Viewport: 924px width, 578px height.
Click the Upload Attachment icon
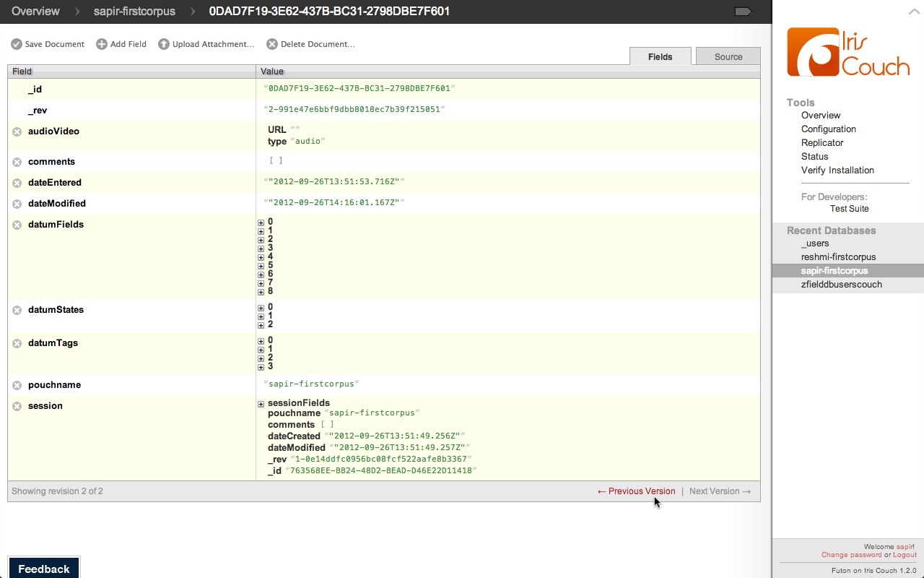(164, 45)
